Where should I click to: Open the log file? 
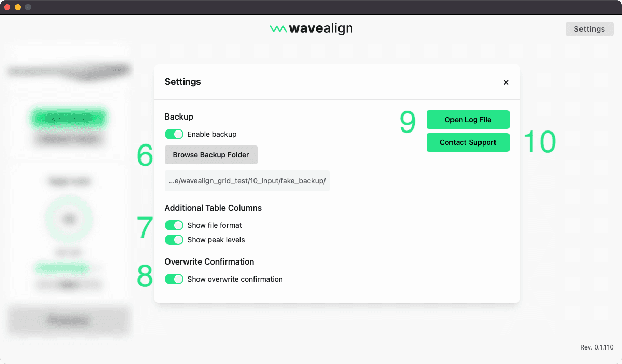click(x=468, y=120)
